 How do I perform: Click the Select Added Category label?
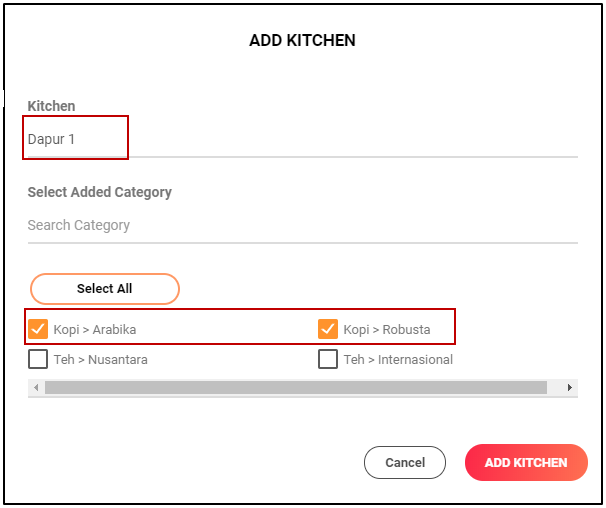click(100, 192)
